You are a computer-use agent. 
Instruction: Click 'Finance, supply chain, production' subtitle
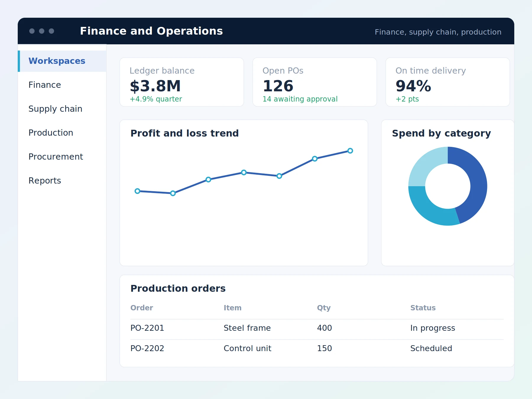[x=438, y=32]
